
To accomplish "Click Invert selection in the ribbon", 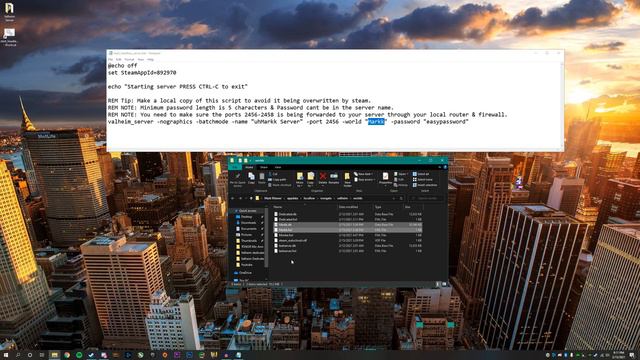I will (x=425, y=185).
